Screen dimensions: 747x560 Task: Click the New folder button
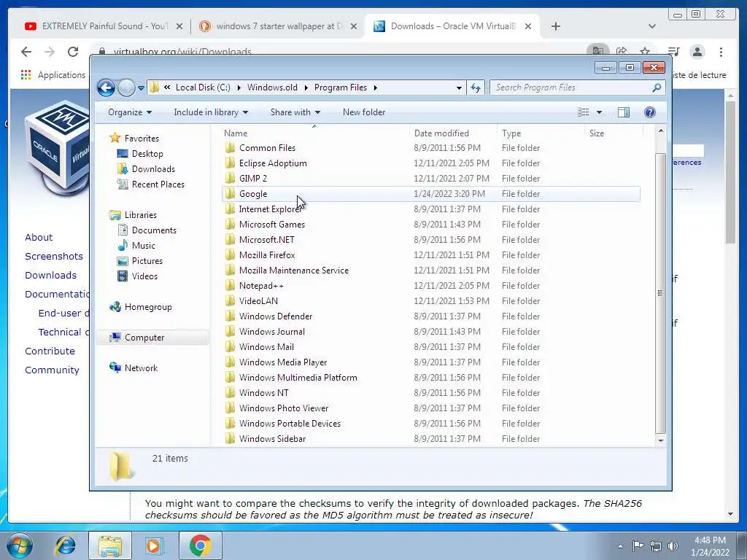coord(364,112)
